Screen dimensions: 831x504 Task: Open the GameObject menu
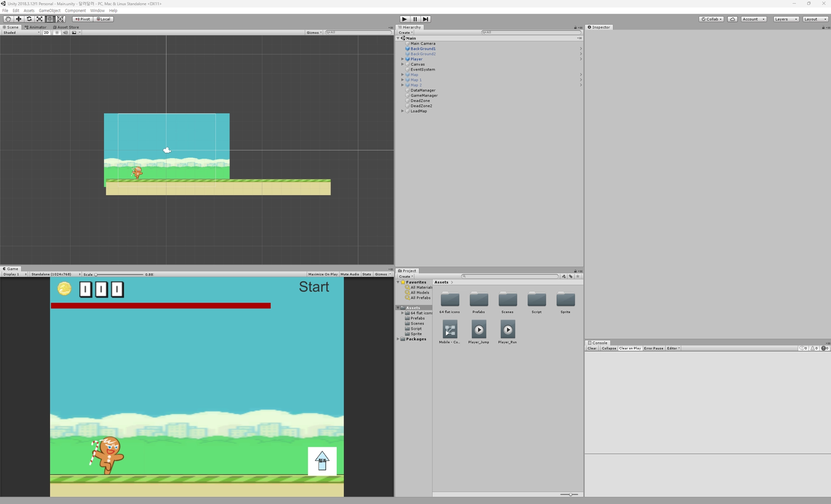pyautogui.click(x=50, y=11)
